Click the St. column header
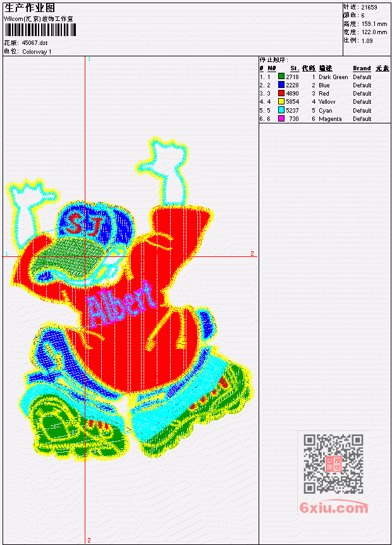Viewport: 392px width, 545px height. pyautogui.click(x=295, y=68)
